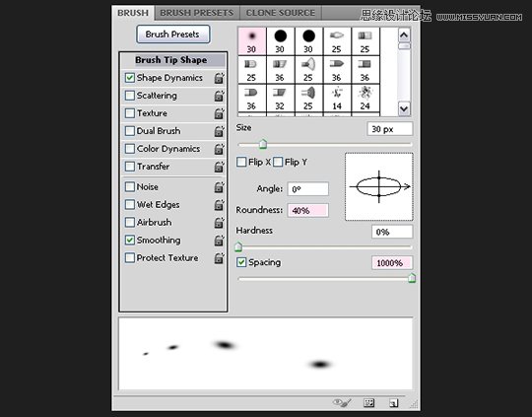Screen dimensions: 532x417
Task: Click the Angle value field
Action: pos(308,189)
